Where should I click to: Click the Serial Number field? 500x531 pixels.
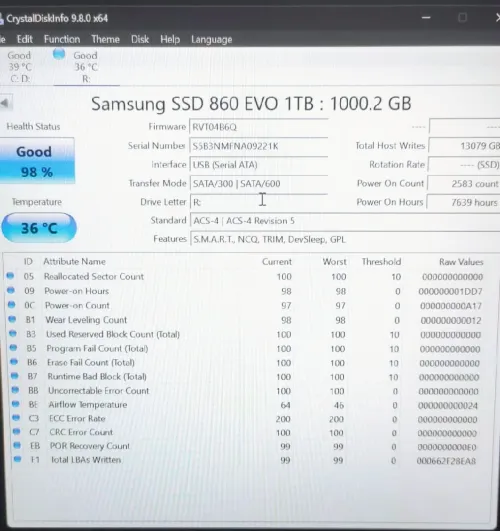(x=258, y=146)
